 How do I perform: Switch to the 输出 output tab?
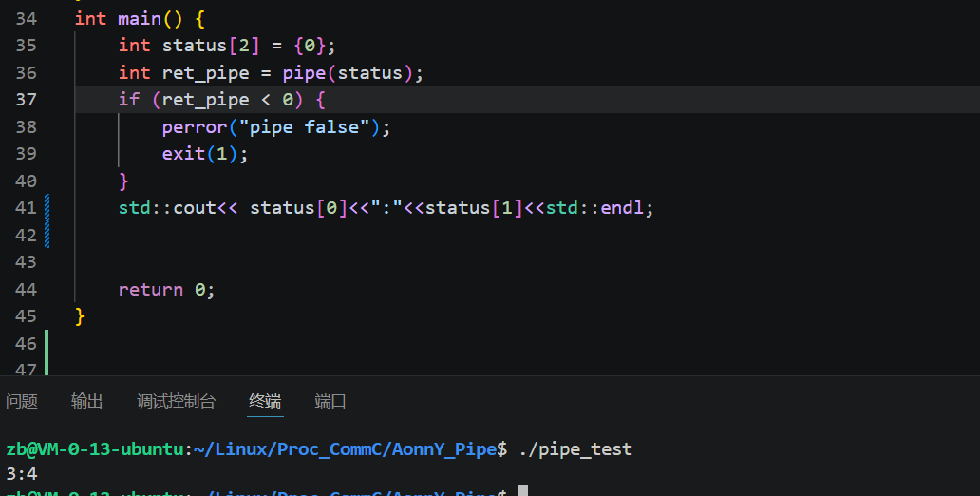point(86,401)
